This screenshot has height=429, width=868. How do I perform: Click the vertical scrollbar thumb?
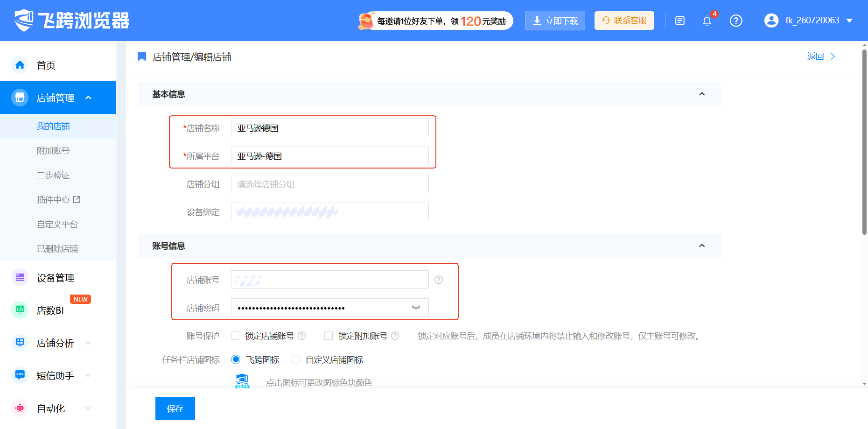pos(864,142)
